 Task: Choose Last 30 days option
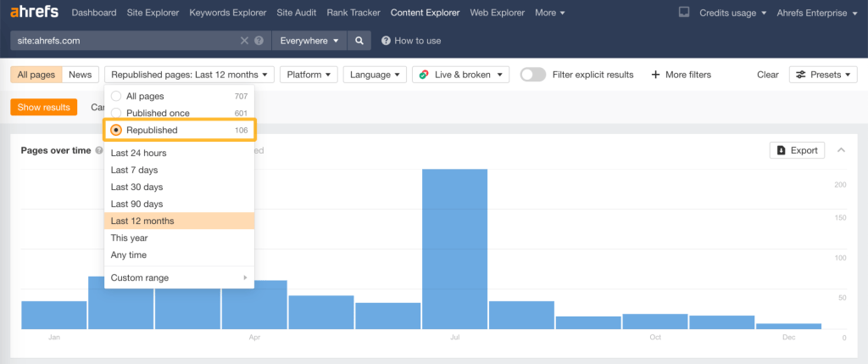(x=179, y=187)
